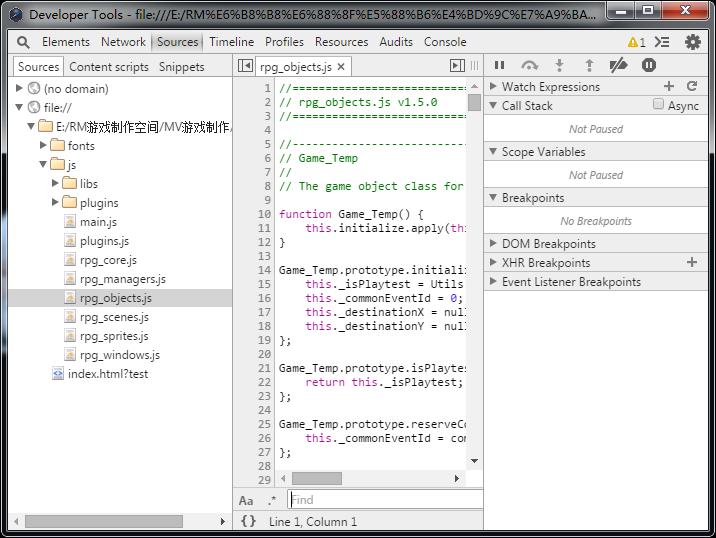Screen dimensions: 716x538
Task: Toggle pause on exceptions
Action: pos(648,65)
